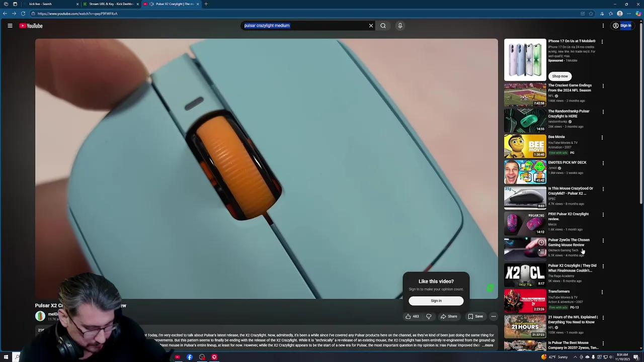Screen dimensions: 644x362
Task: Sign in from the Like this video popup
Action: tap(436, 301)
